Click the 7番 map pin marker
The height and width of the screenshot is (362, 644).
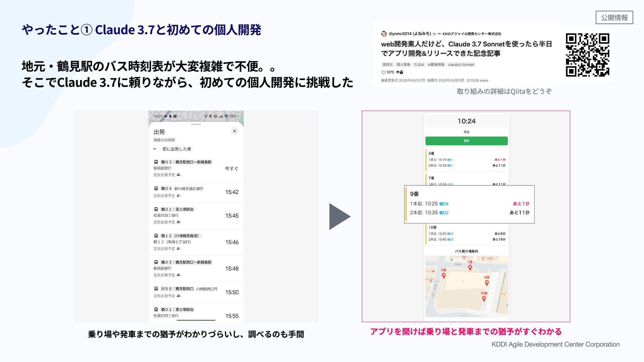click(x=470, y=267)
